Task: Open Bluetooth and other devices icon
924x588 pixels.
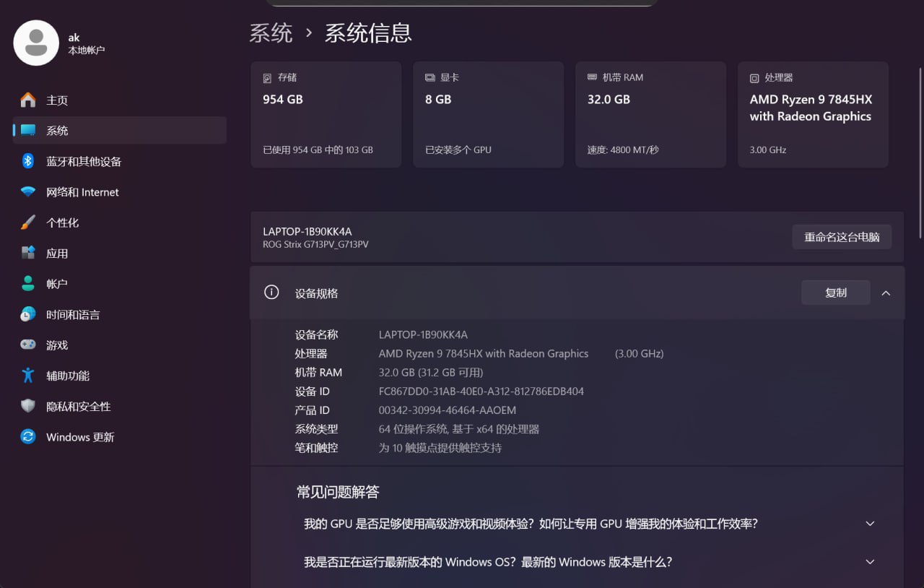Action: click(28, 161)
